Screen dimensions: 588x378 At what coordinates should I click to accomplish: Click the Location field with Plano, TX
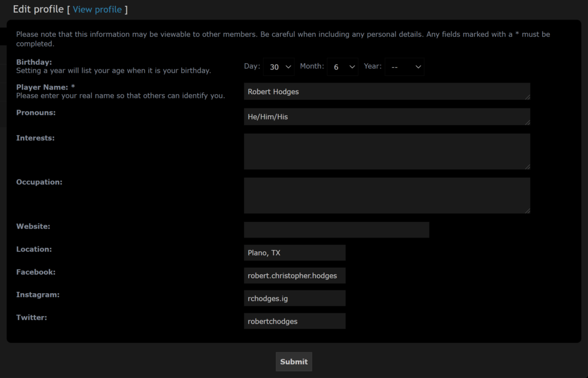(295, 253)
